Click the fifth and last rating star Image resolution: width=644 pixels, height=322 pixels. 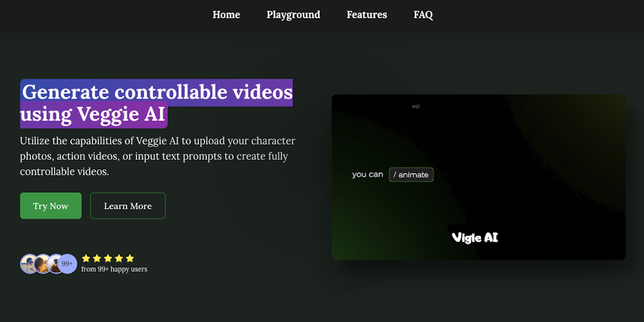click(130, 258)
